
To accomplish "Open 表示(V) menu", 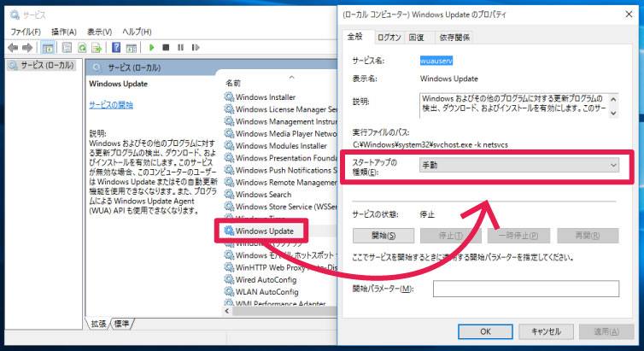I will (99, 32).
